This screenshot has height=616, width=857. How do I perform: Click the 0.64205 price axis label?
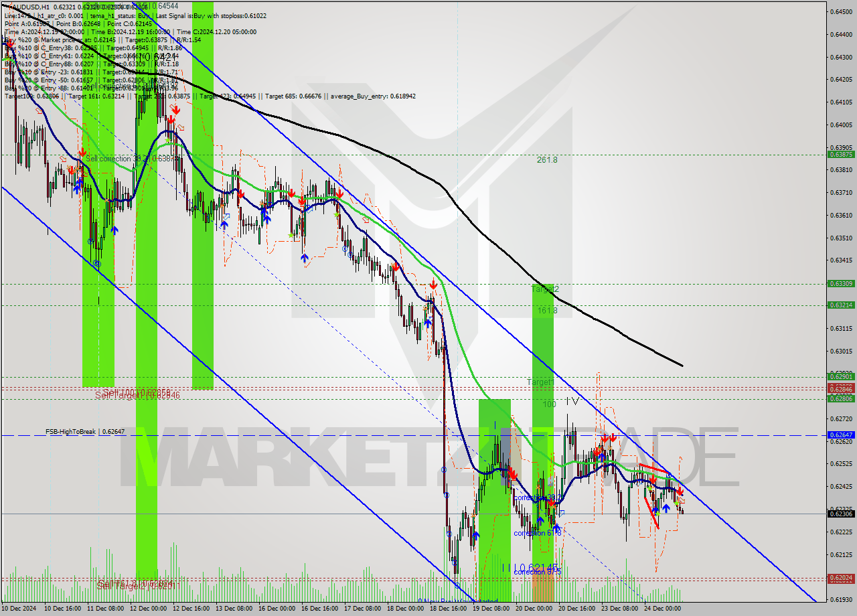tap(842, 79)
